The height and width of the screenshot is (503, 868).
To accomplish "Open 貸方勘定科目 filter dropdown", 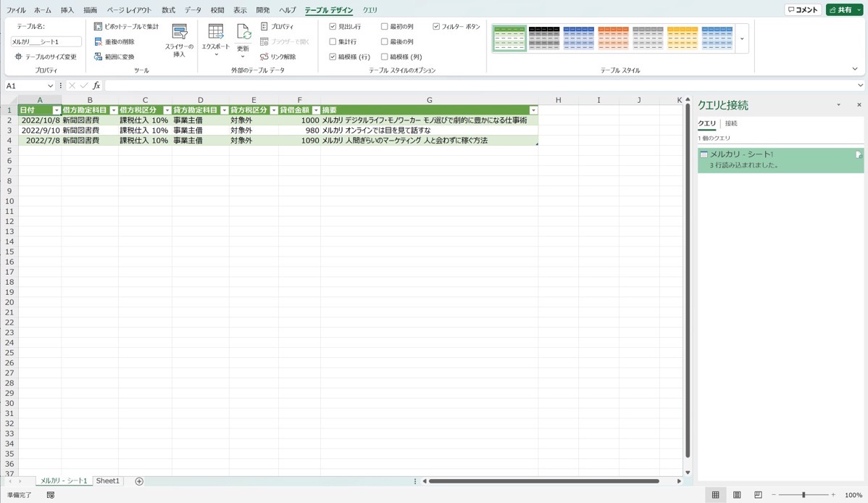I will (224, 110).
